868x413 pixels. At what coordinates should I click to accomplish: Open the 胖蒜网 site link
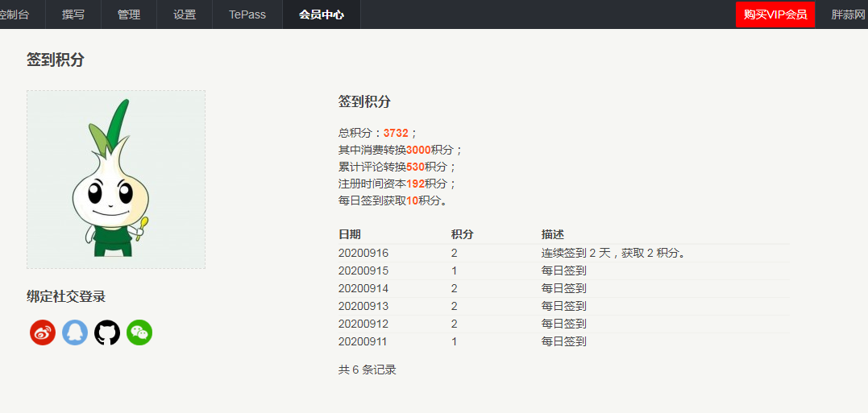pyautogui.click(x=849, y=14)
